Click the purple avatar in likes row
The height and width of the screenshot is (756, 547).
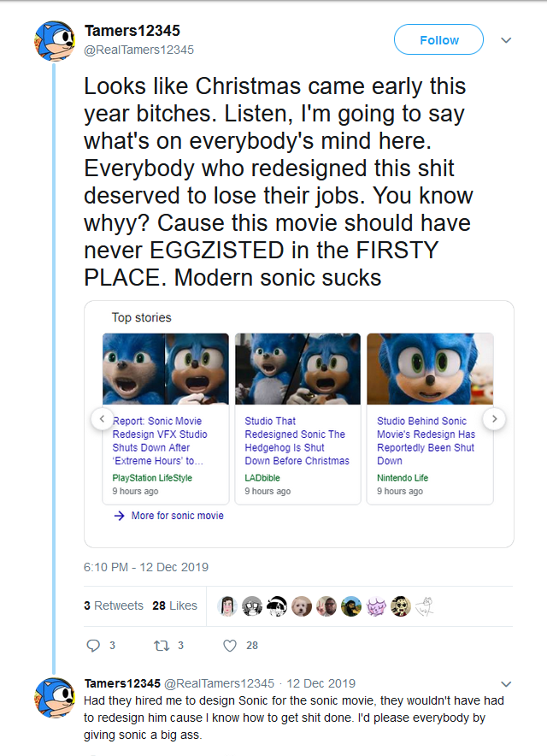coord(376,605)
